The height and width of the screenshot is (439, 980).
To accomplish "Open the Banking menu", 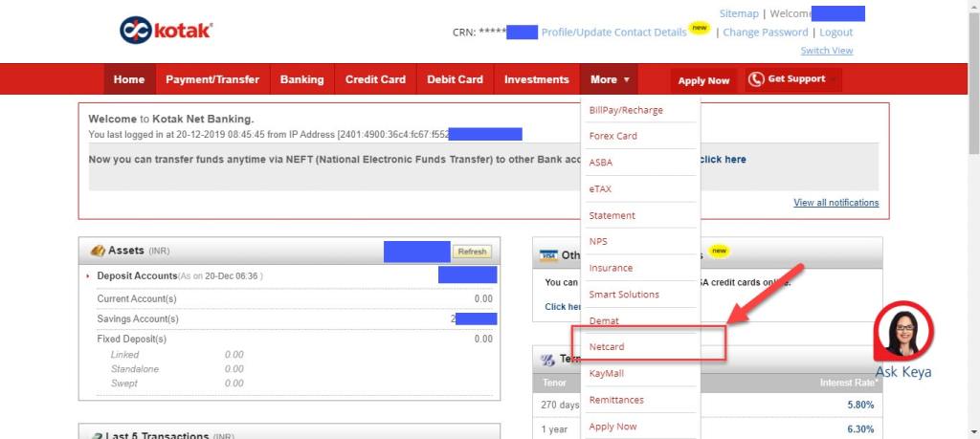I will coord(301,80).
